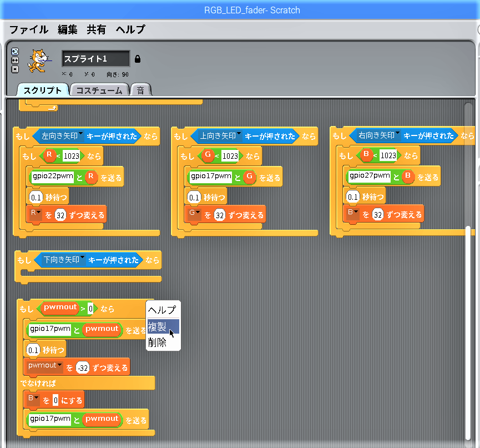
Task: Click the 下向き矢印 key pressed block
Action: point(88,260)
